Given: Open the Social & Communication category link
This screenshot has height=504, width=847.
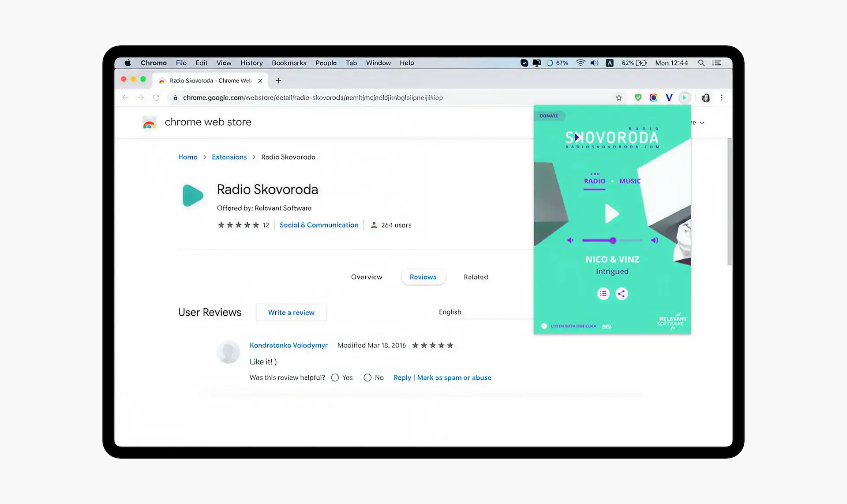Looking at the screenshot, I should 319,225.
